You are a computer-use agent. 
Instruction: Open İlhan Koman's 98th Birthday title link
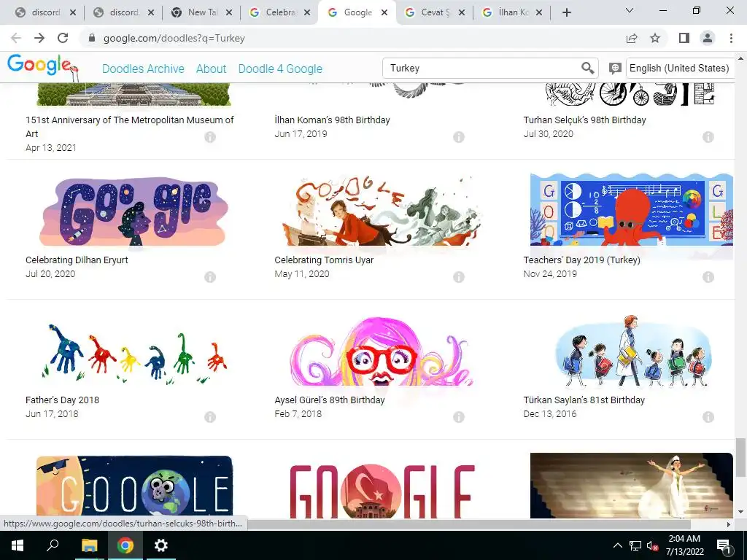coord(332,120)
